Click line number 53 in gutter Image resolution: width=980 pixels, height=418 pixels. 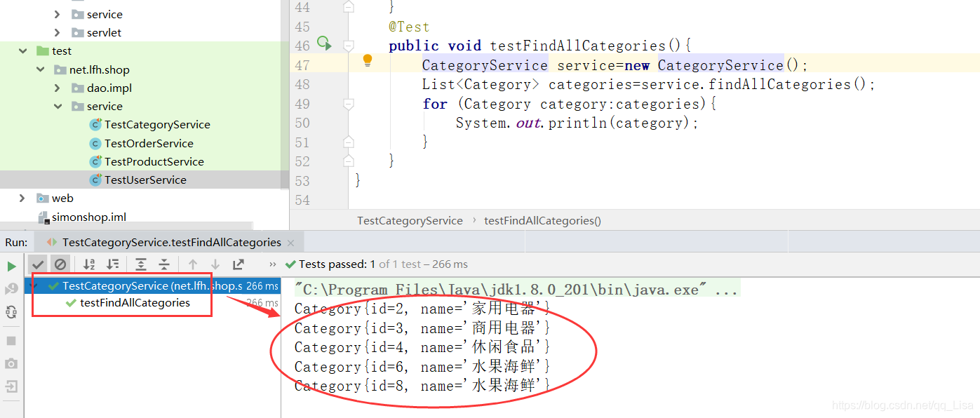(x=302, y=180)
